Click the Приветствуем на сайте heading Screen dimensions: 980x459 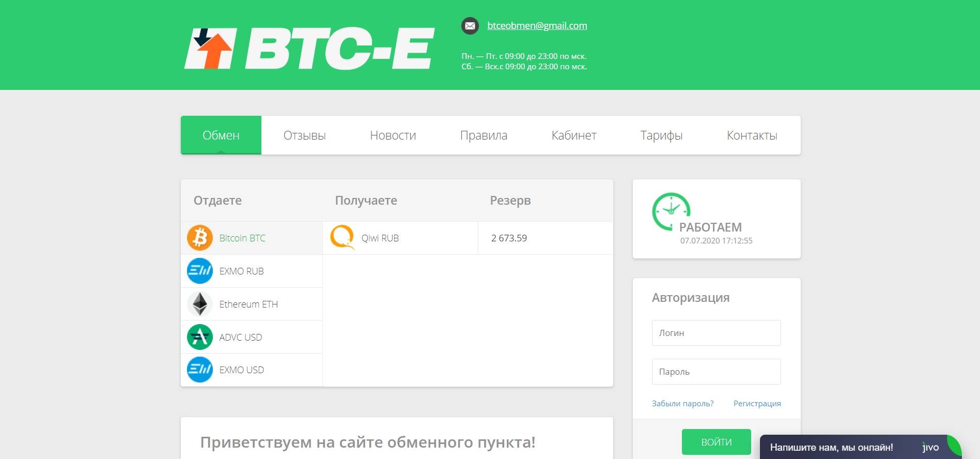pyautogui.click(x=368, y=442)
